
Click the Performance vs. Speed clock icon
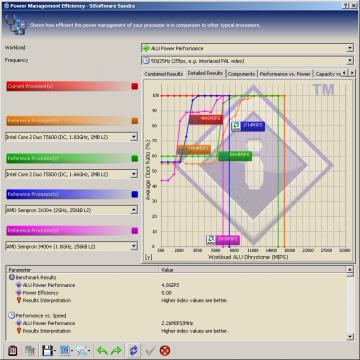pyautogui.click(x=12, y=315)
